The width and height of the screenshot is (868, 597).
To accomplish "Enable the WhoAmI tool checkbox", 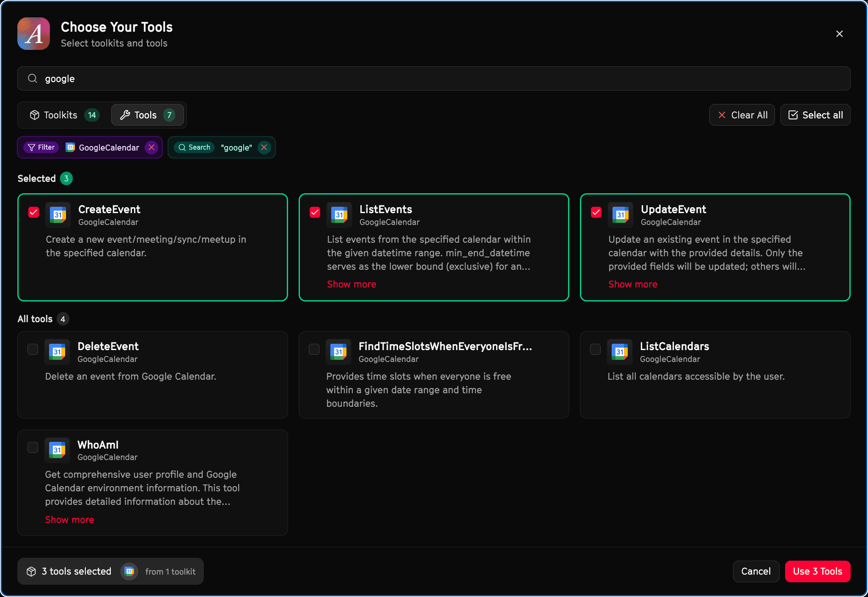I will coord(33,447).
